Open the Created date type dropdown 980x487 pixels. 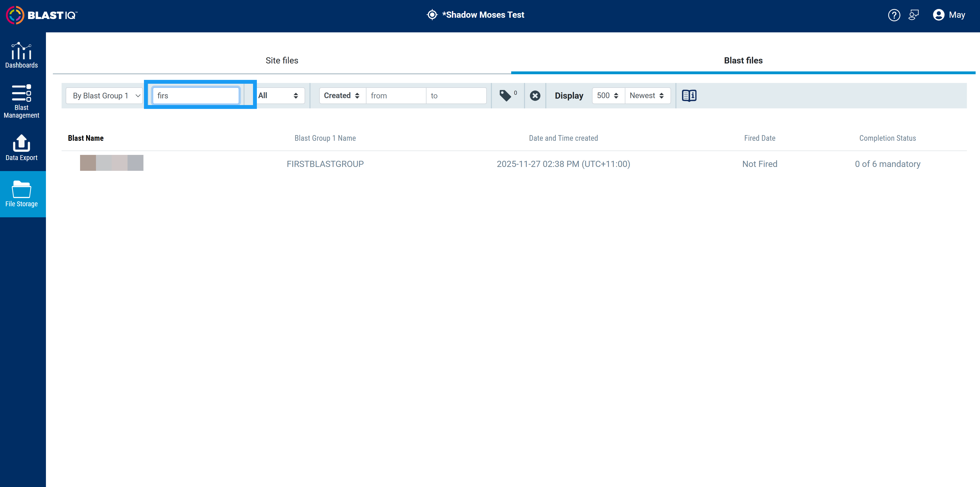click(x=342, y=96)
